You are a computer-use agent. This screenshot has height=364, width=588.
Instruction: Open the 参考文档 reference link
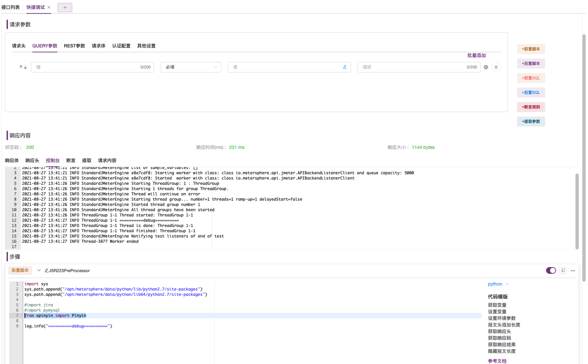coord(497,361)
